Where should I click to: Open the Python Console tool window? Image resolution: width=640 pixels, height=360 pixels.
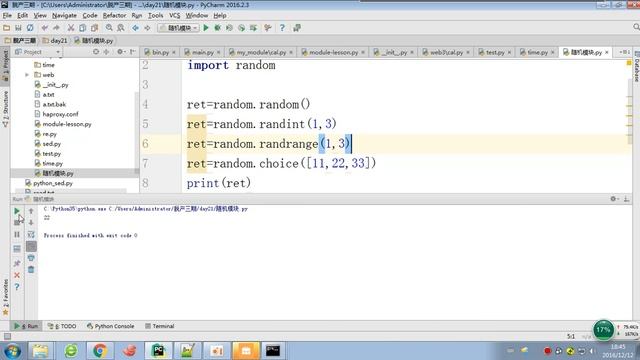(110, 326)
